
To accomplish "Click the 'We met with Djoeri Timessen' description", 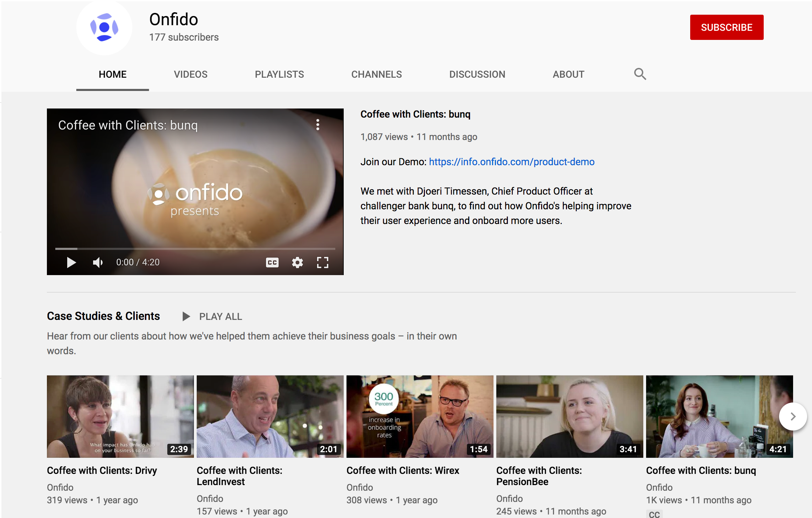I will [496, 206].
